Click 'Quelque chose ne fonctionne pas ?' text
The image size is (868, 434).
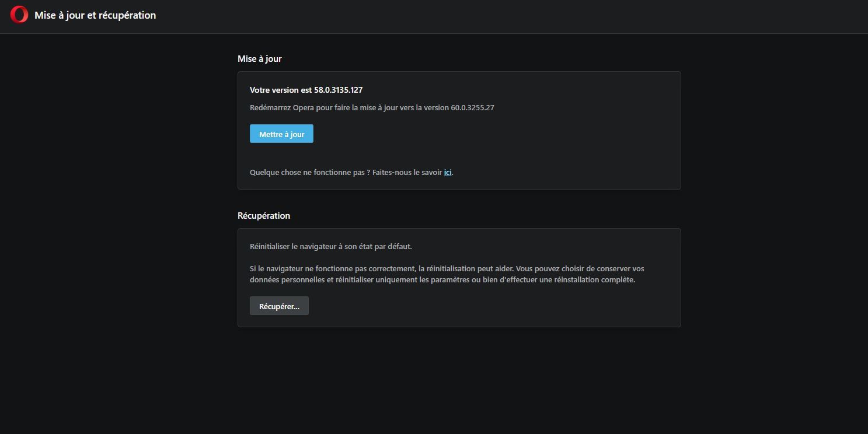[x=310, y=173]
